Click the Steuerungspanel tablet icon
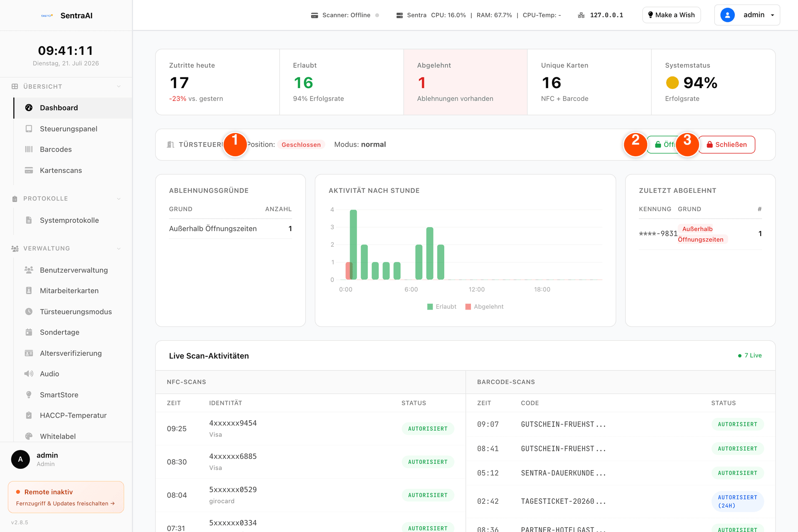The image size is (798, 532). [x=29, y=129]
